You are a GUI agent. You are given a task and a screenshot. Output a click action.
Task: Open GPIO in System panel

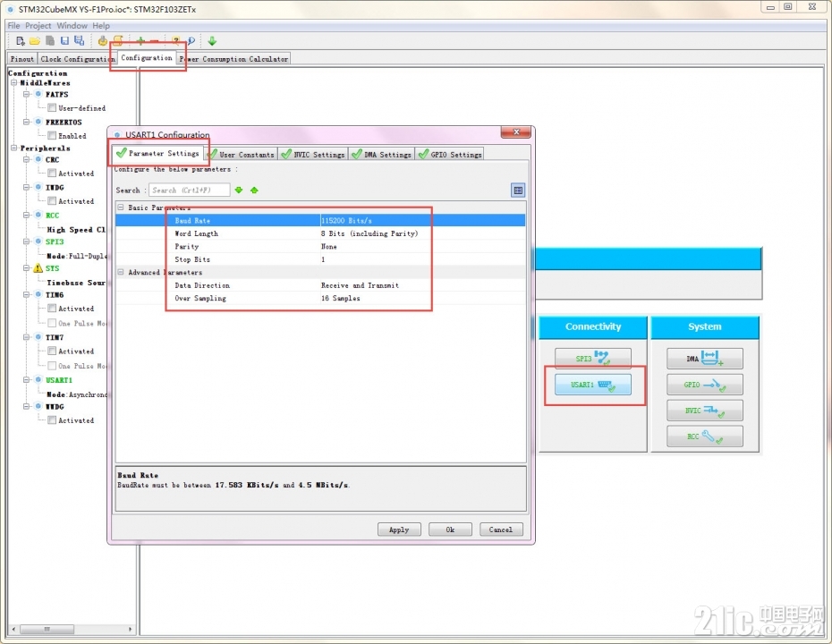(x=705, y=385)
